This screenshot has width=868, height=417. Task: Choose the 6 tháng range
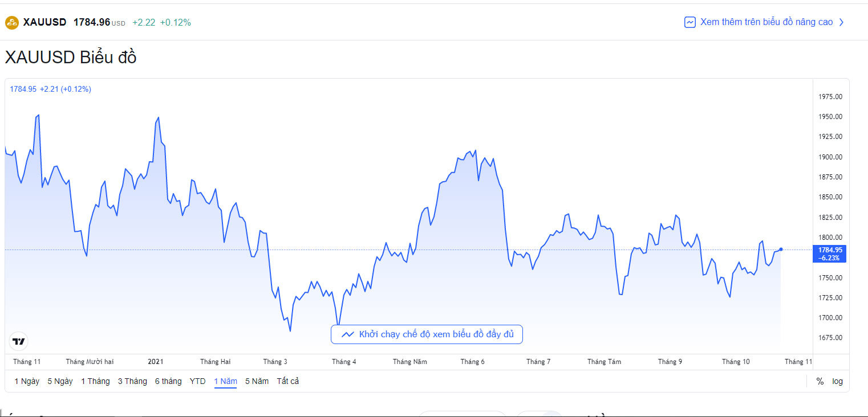pyautogui.click(x=168, y=381)
